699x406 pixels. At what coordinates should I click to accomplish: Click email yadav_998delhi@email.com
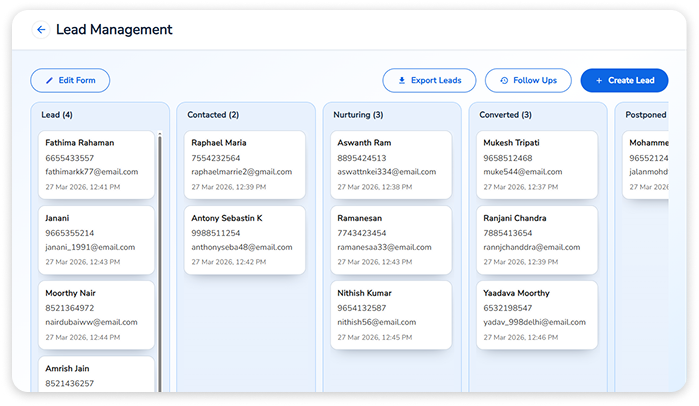[x=535, y=322]
